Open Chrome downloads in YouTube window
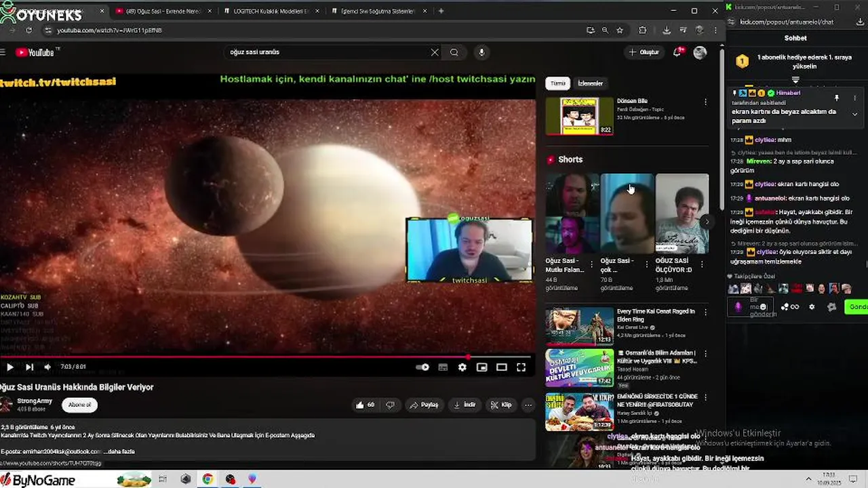Viewport: 868px width, 488px height. click(667, 30)
